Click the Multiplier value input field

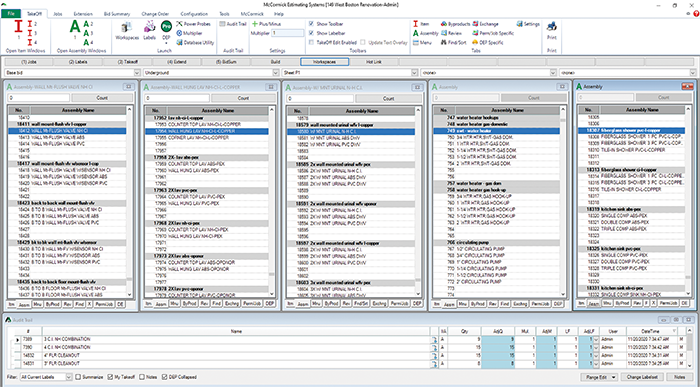pyautogui.click(x=288, y=33)
